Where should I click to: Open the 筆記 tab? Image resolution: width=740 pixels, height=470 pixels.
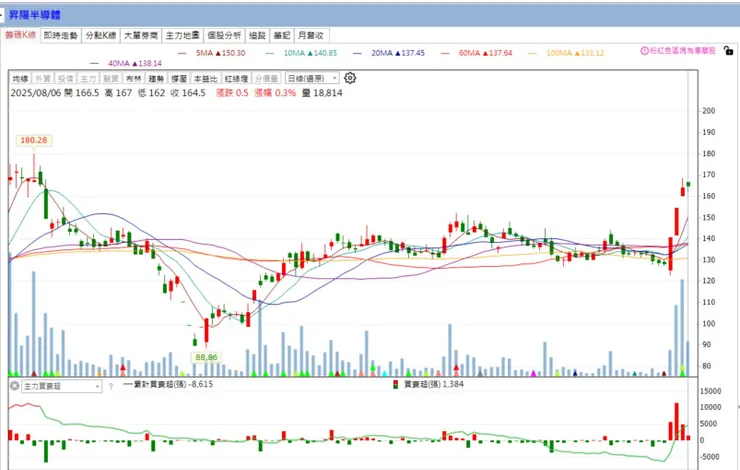pos(282,35)
